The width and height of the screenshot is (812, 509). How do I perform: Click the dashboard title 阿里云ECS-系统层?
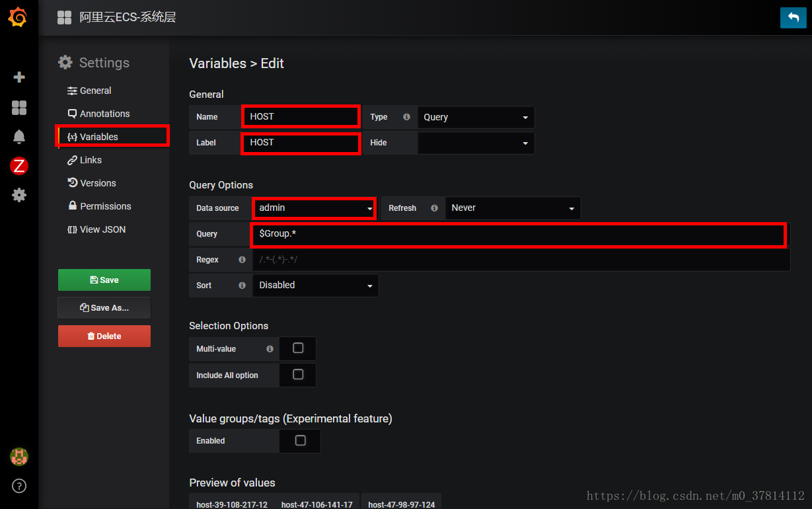pyautogui.click(x=128, y=18)
